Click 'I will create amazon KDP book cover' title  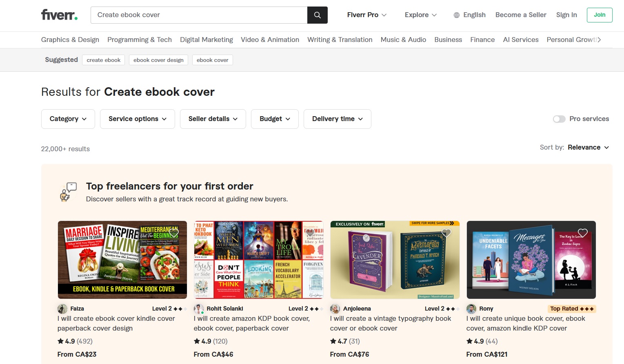coord(252,324)
